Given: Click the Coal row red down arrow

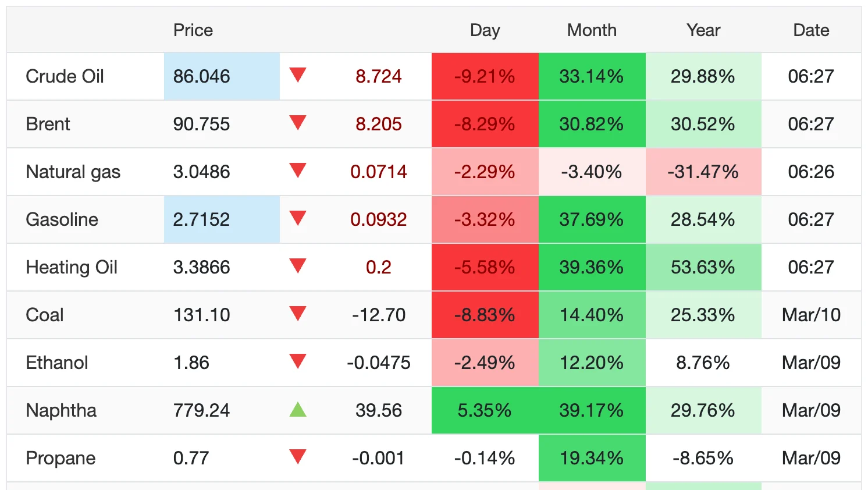Looking at the screenshot, I should click(x=298, y=314).
